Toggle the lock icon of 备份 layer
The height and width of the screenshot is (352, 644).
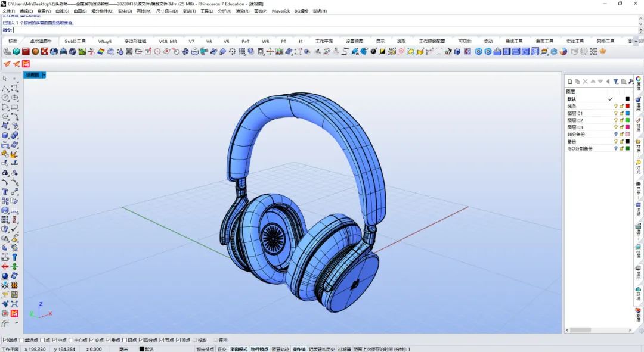pos(622,142)
